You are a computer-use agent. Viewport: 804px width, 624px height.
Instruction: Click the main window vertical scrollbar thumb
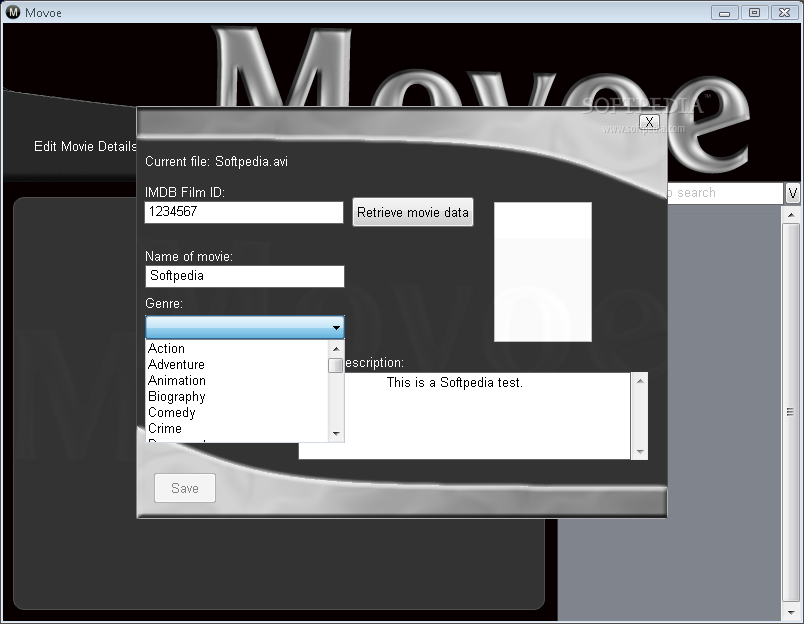[x=791, y=413]
